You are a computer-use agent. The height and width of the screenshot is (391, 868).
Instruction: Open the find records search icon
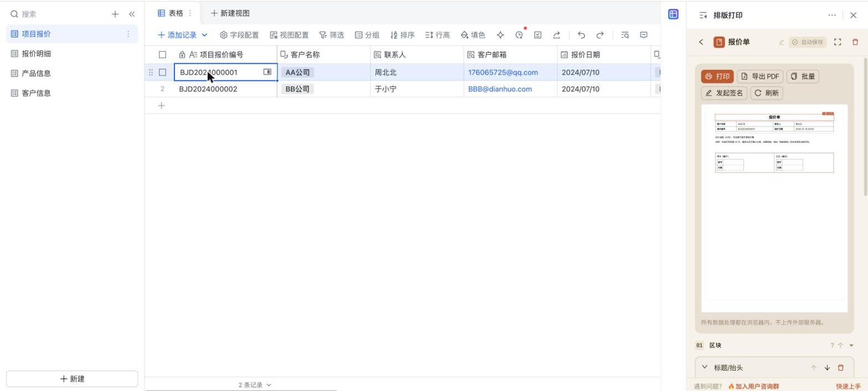click(x=625, y=35)
